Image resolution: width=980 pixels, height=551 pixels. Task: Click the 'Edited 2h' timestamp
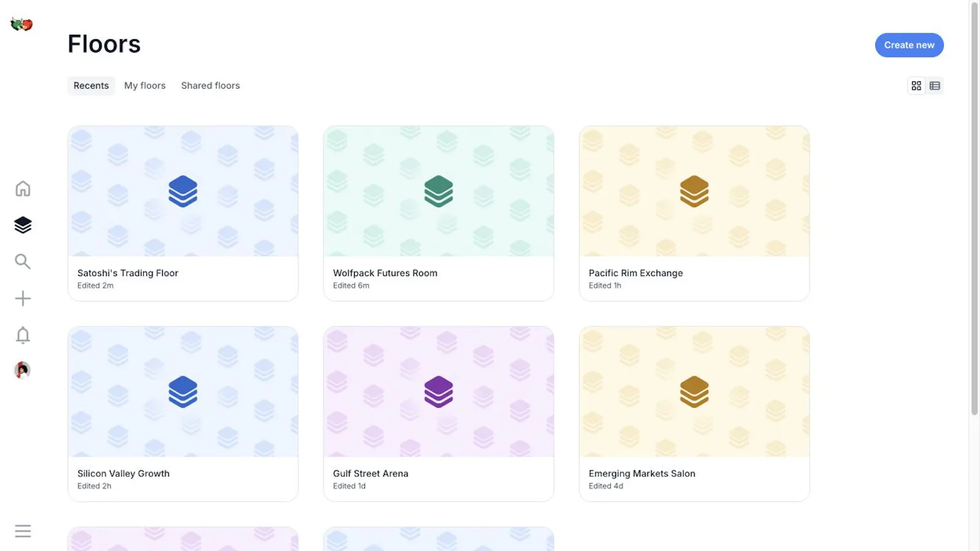click(94, 486)
